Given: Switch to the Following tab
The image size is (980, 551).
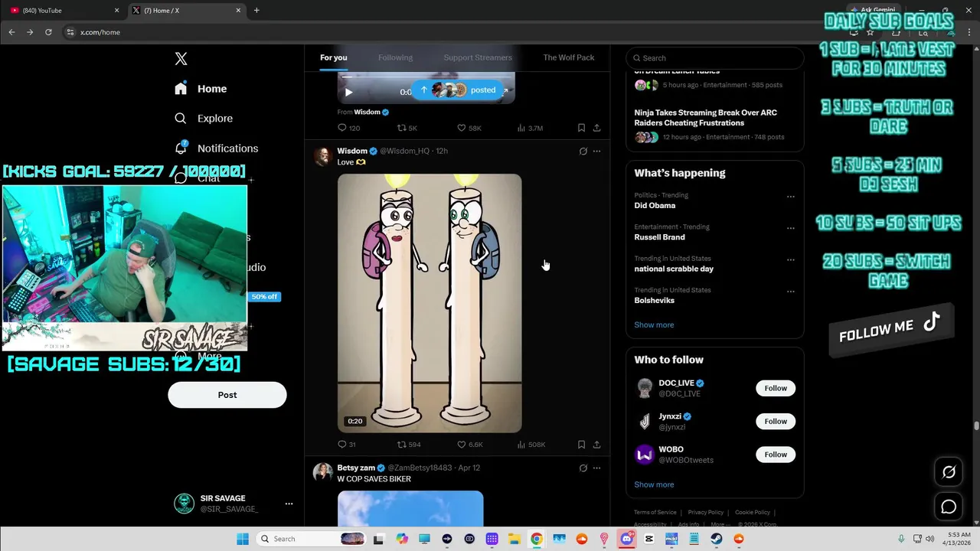Looking at the screenshot, I should point(395,57).
